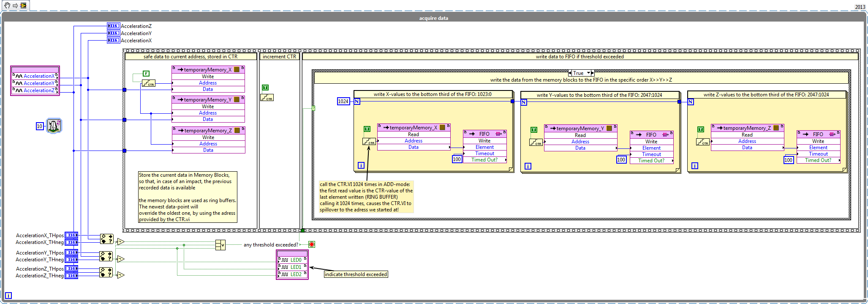Click the Loop Timer metronome icon

point(54,126)
